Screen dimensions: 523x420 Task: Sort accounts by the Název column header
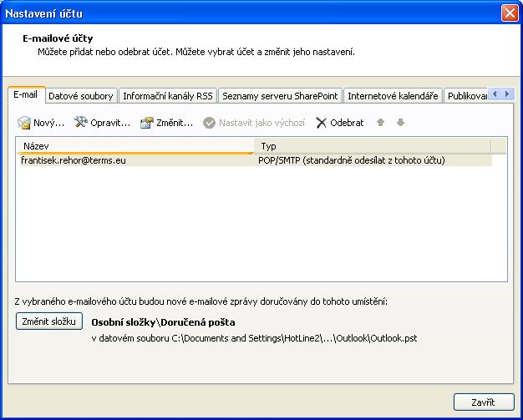[134, 146]
